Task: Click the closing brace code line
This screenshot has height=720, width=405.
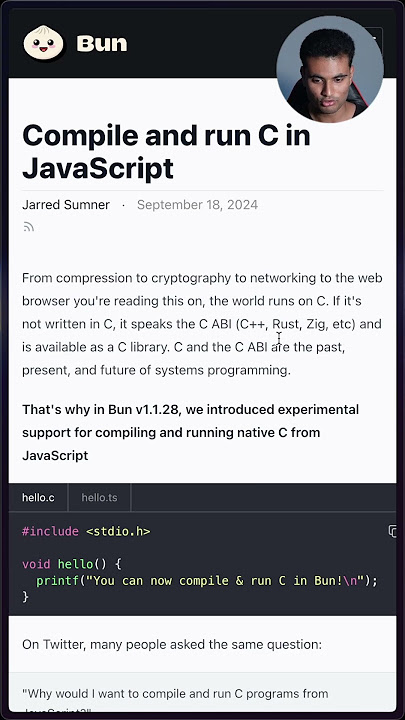Action: (25, 596)
